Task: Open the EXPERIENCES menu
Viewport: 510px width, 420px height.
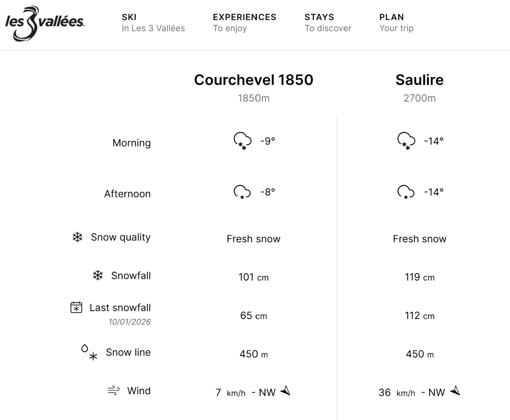Action: (x=245, y=18)
